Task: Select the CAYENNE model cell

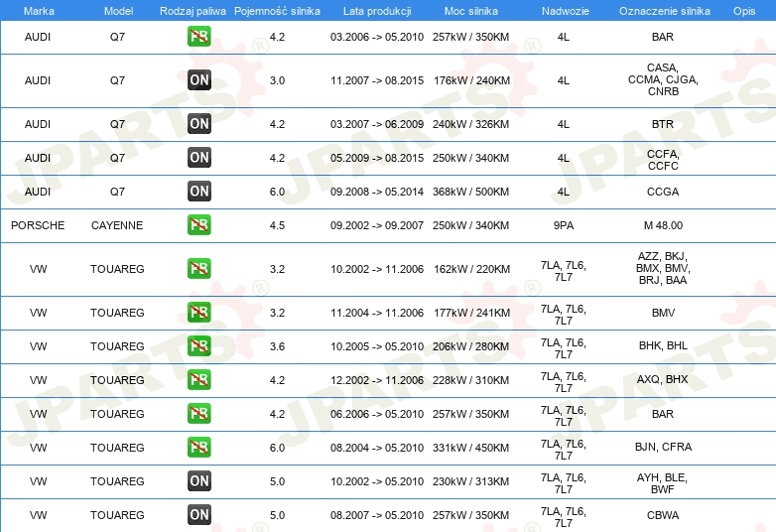Action: tap(117, 225)
